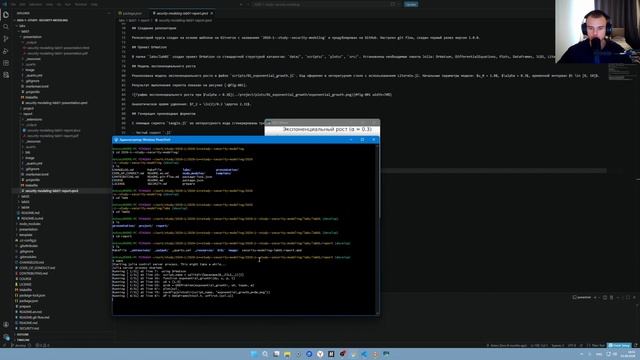
Task: Open SECURITY.md in the file tree
Action: [29, 328]
